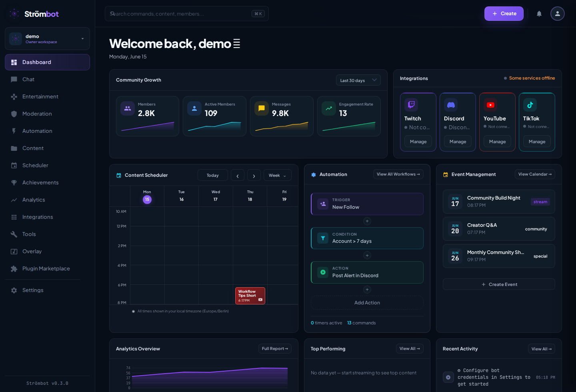Select Monday 15 in the scheduler
This screenshot has width=576, height=392.
pyautogui.click(x=147, y=199)
